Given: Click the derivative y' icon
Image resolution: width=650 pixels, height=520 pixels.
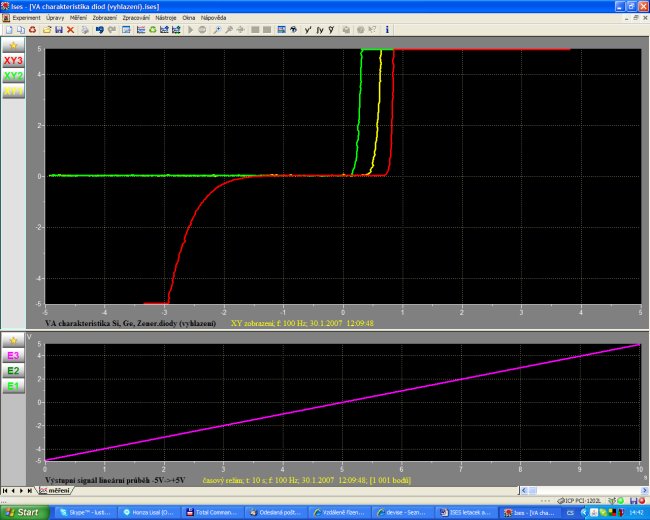Looking at the screenshot, I should click(x=308, y=30).
